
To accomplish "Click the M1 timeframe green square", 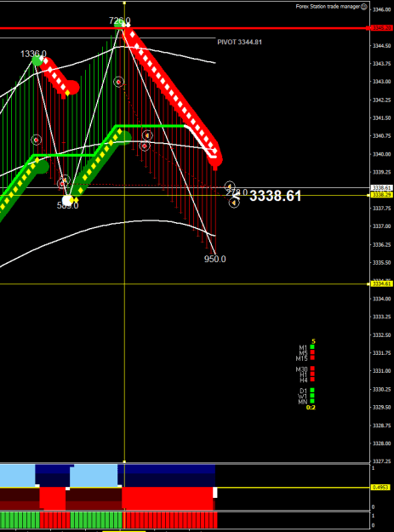I will 312,346.
